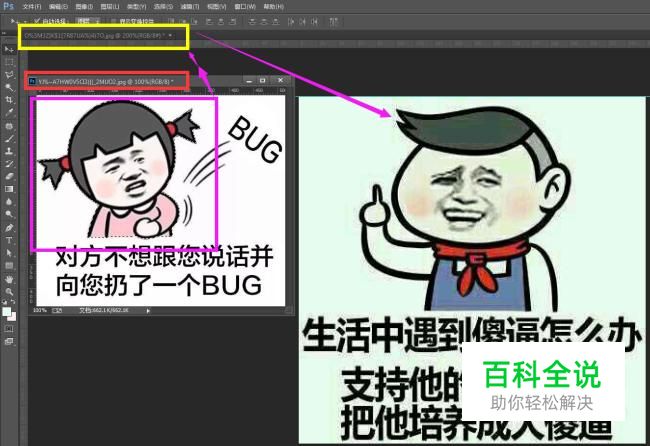
Task: Open the 类型(Y) menu
Action: coord(136,7)
